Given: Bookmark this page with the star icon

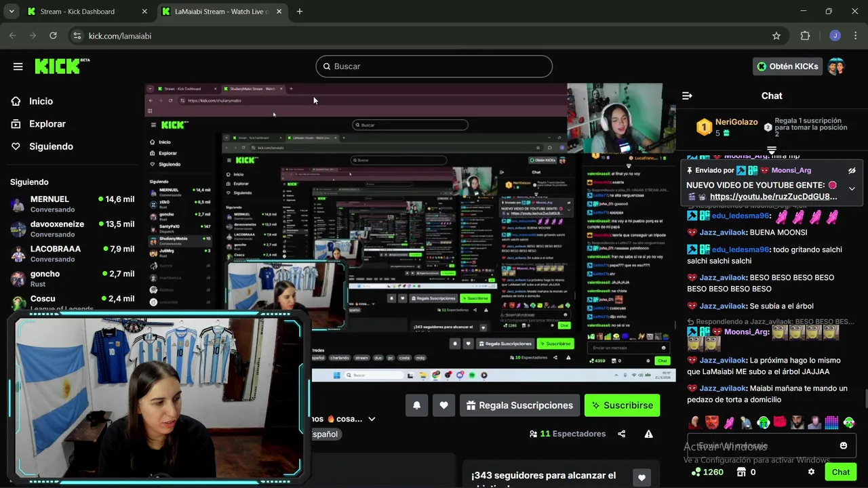Looking at the screenshot, I should click(x=776, y=36).
